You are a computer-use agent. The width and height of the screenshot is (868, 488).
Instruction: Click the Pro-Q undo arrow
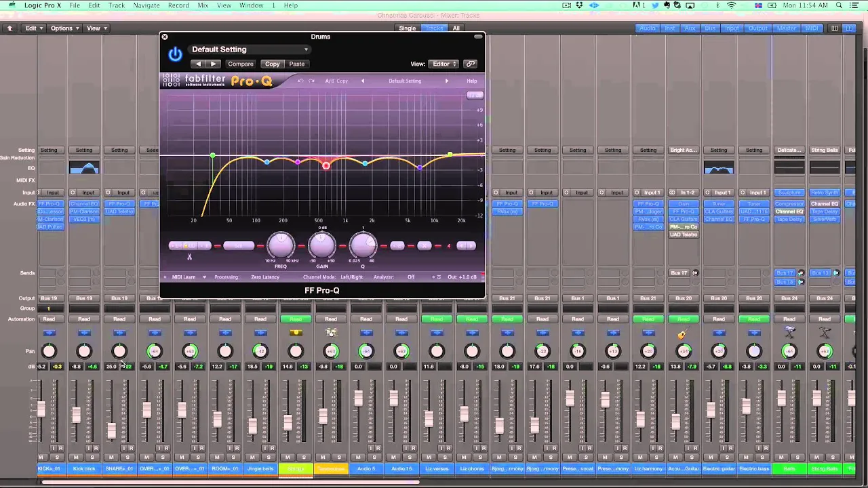301,81
